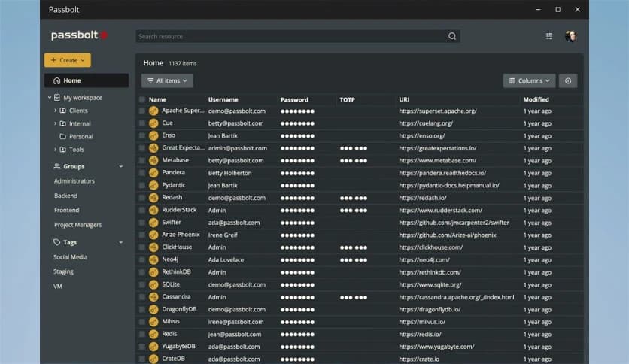Click the Apache Superset resource icon
The width and height of the screenshot is (629, 364).
(153, 111)
